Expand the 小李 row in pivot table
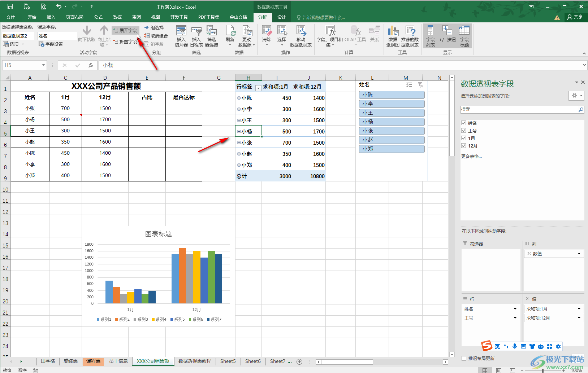588x373 pixels. coord(239,109)
